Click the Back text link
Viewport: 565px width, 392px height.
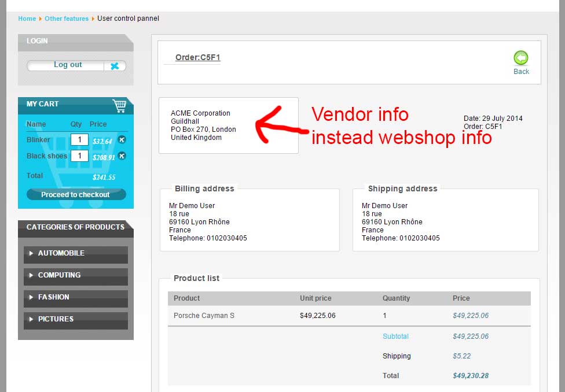coord(521,71)
